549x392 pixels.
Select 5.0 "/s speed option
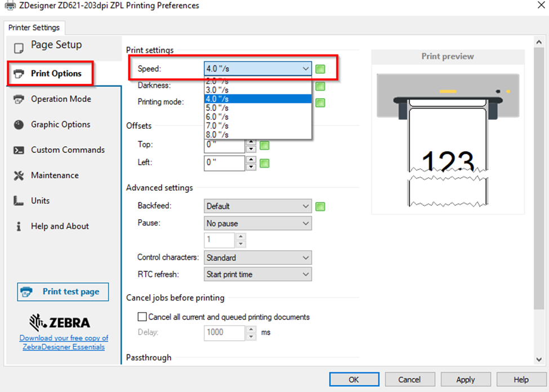pyautogui.click(x=258, y=108)
